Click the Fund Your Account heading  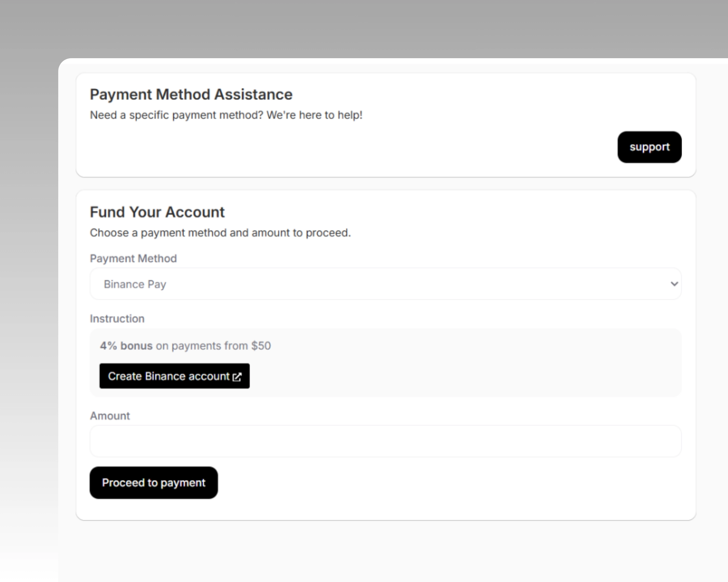157,212
